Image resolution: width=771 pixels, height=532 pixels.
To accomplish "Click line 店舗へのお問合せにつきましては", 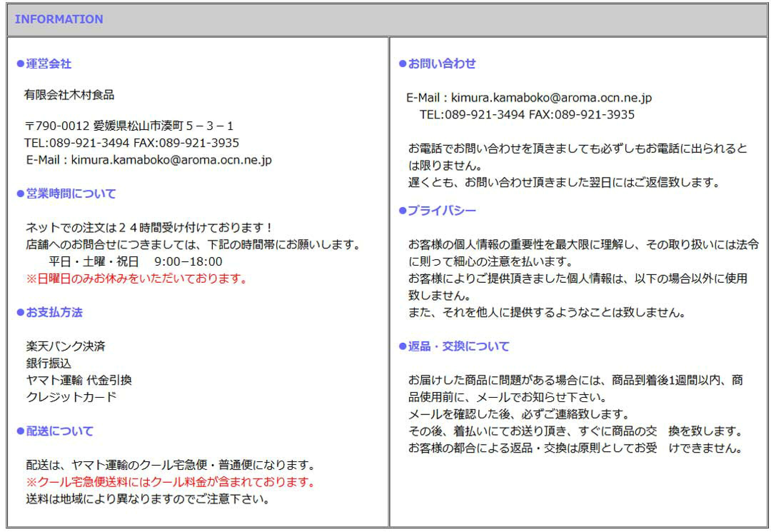I will coord(194,245).
